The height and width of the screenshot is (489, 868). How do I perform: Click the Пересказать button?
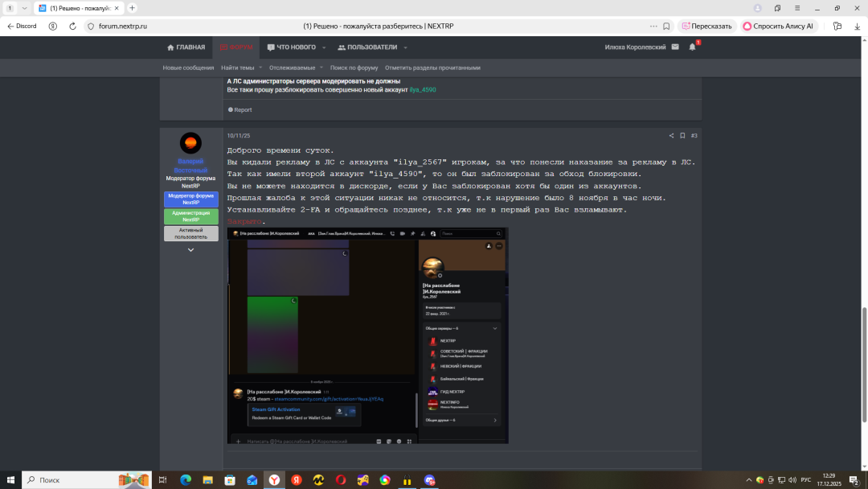706,26
